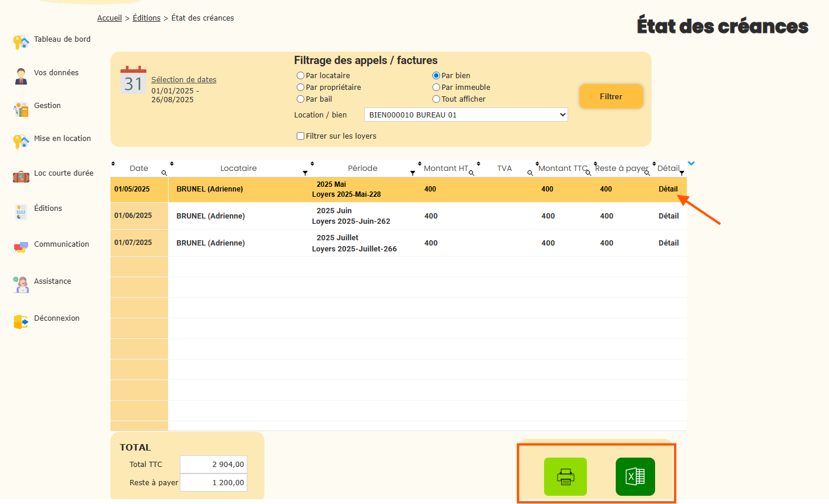Screen dimensions: 829x504
Task: Click the Accueil breadcrumb link
Action: click(109, 18)
